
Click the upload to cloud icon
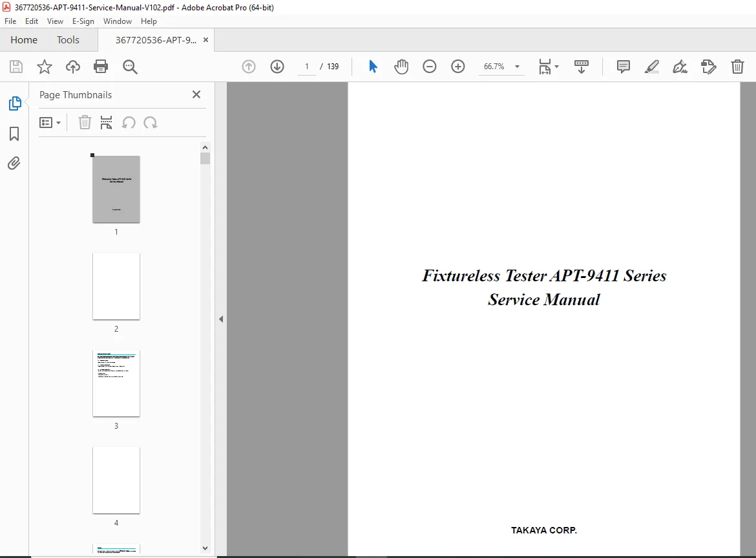(73, 67)
